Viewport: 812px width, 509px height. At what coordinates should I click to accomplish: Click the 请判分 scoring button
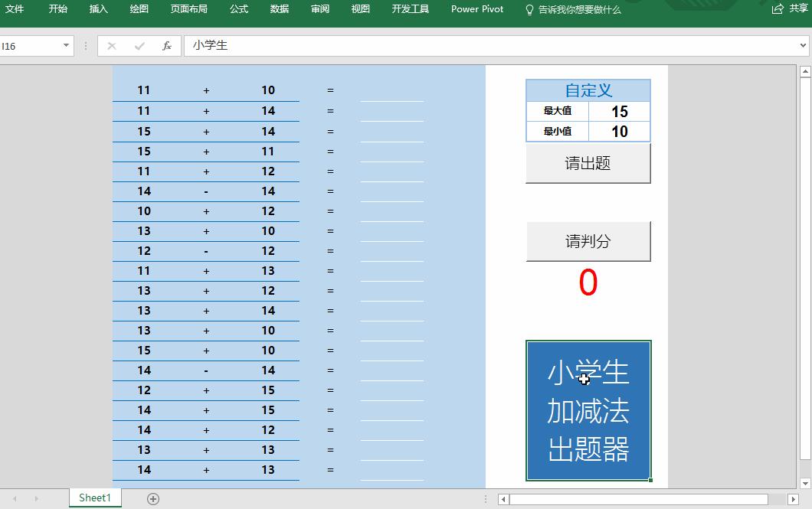(x=588, y=241)
